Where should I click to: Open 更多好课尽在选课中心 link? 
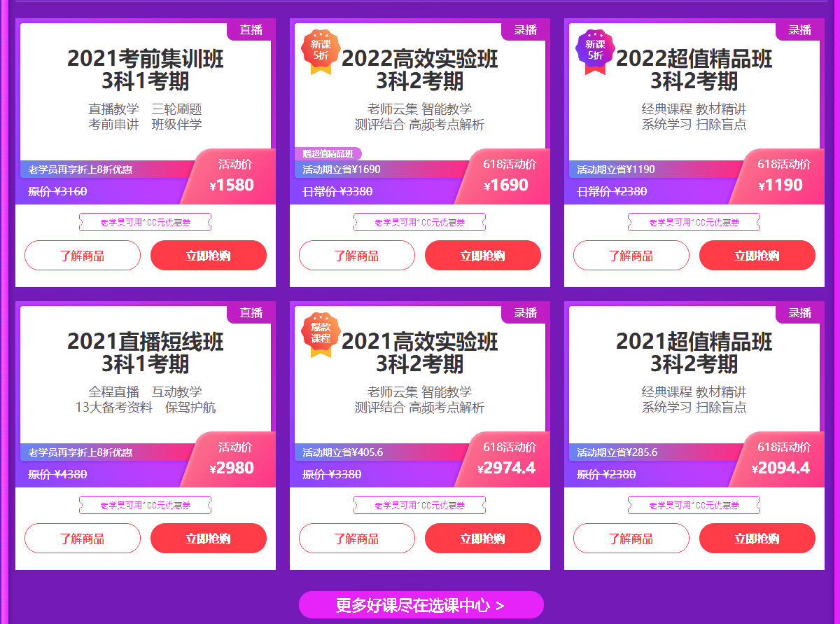tap(421, 605)
